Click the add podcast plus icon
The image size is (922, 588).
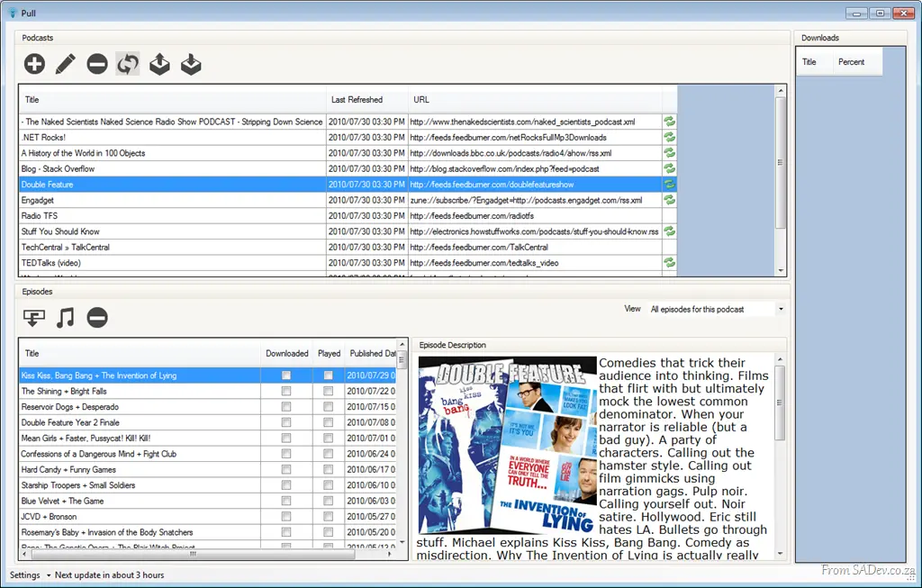(35, 64)
